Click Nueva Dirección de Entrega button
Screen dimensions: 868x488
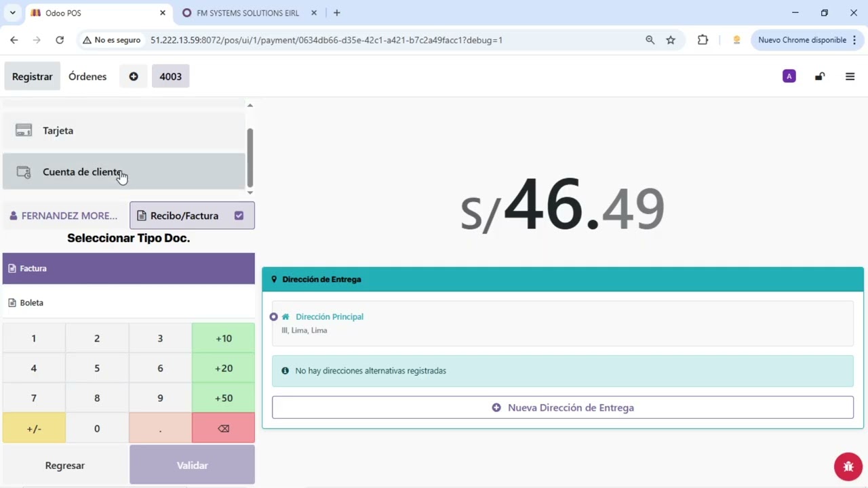tap(563, 407)
